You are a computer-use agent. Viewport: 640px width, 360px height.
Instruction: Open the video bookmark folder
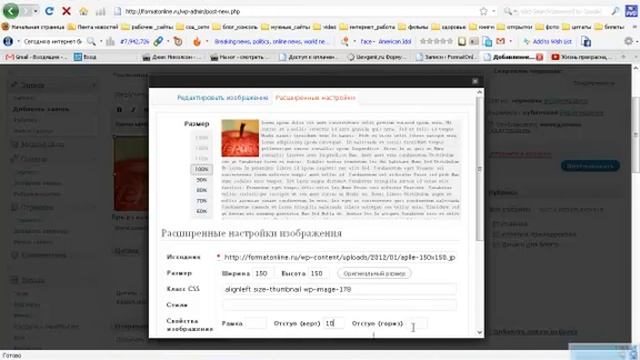(325, 27)
